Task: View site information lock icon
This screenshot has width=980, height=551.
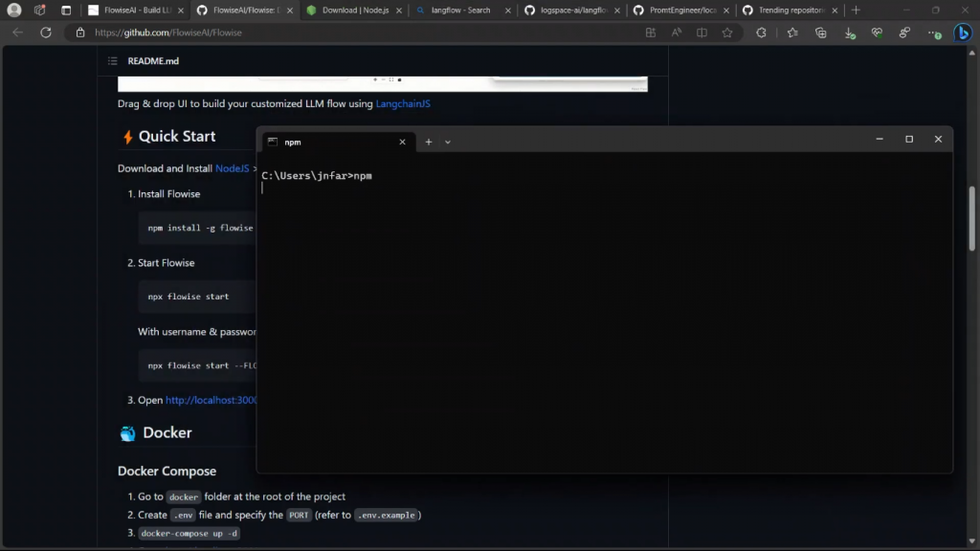Action: point(80,33)
